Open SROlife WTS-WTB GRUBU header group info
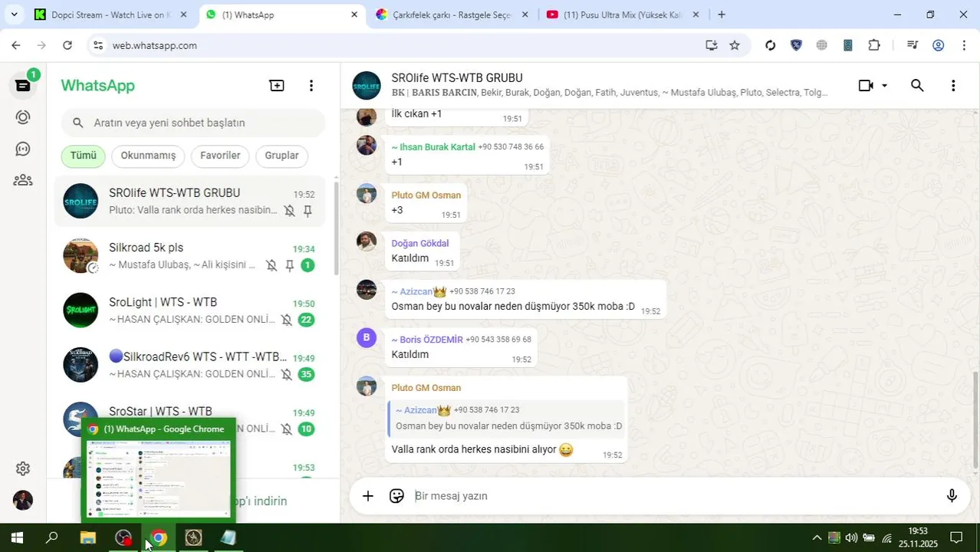 [x=457, y=78]
